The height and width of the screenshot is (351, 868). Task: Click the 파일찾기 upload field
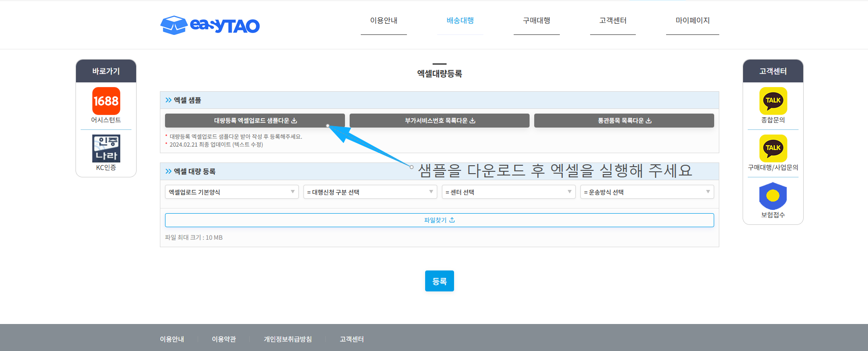[439, 220]
